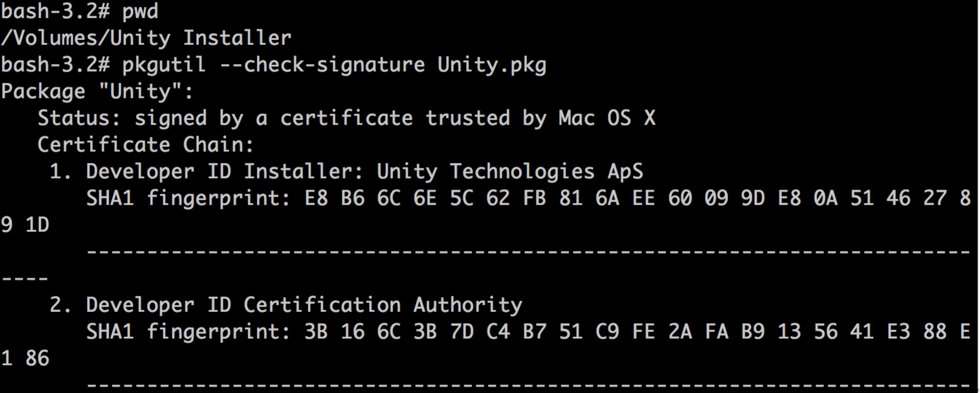Click "Developer ID Installer" certificate entry
Image resolution: width=980 pixels, height=393 pixels.
(224, 172)
